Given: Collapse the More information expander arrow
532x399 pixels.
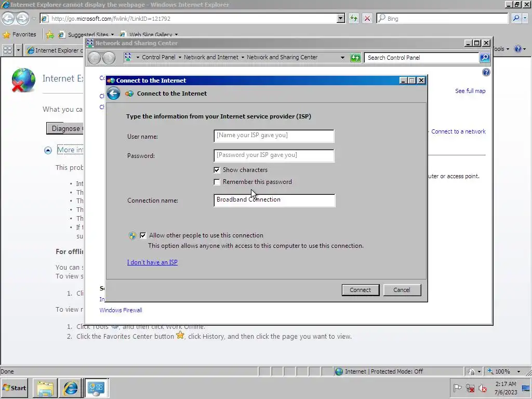Looking at the screenshot, I should 48,150.
